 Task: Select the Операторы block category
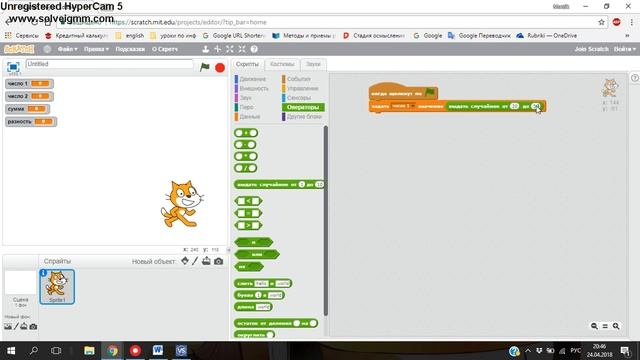[303, 107]
